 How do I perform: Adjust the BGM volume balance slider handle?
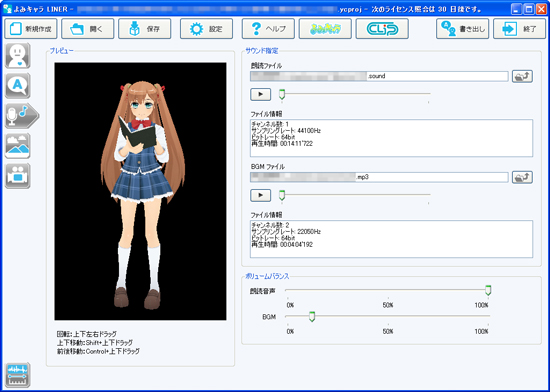[x=311, y=316]
